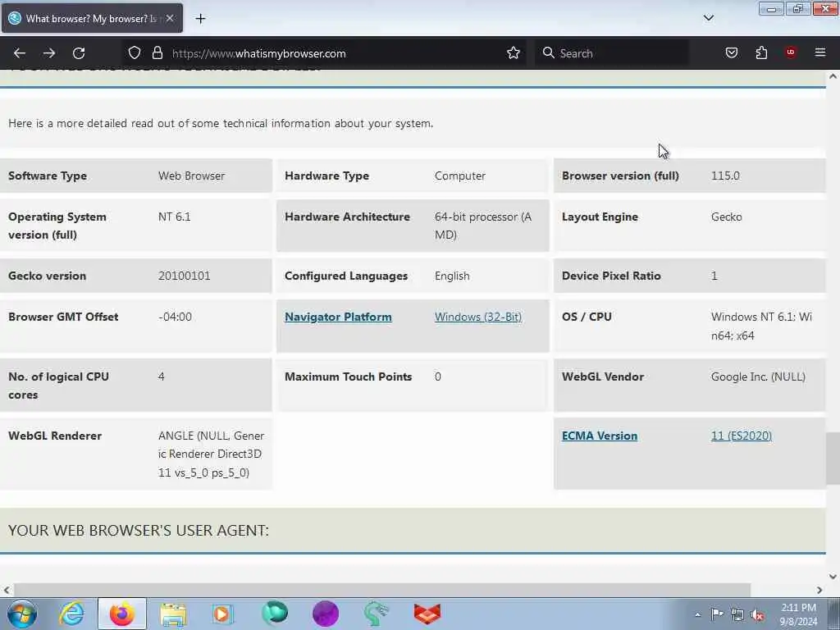Select the Hardware Type value Computer
Image resolution: width=840 pixels, height=630 pixels.
click(460, 176)
